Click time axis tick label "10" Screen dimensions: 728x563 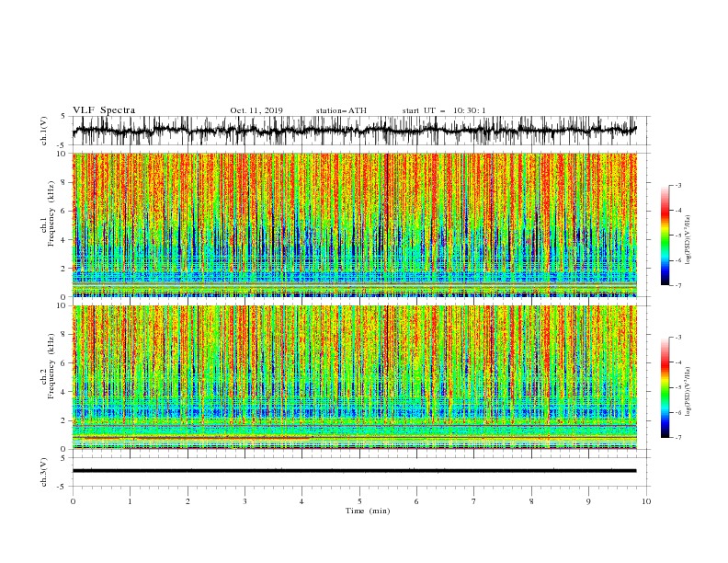point(646,501)
